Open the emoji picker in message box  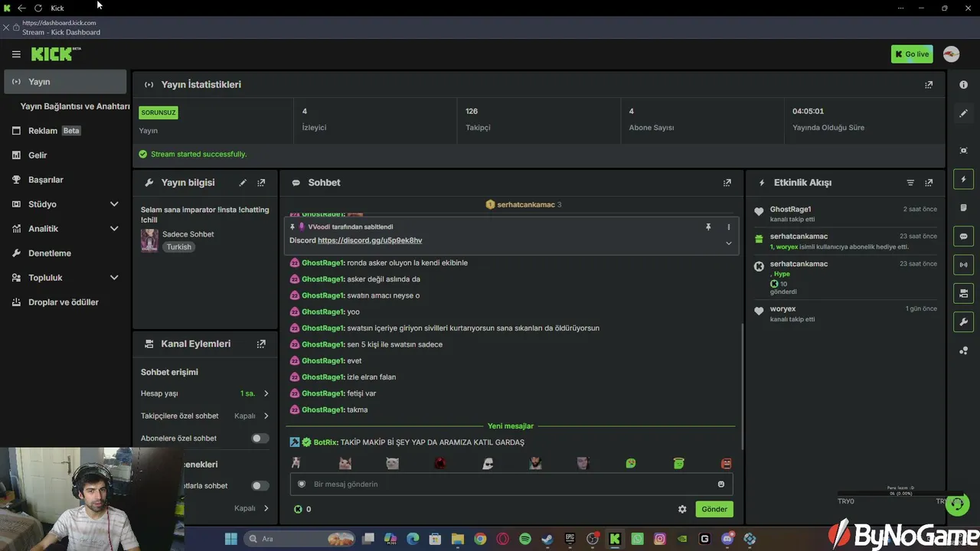pos(721,484)
